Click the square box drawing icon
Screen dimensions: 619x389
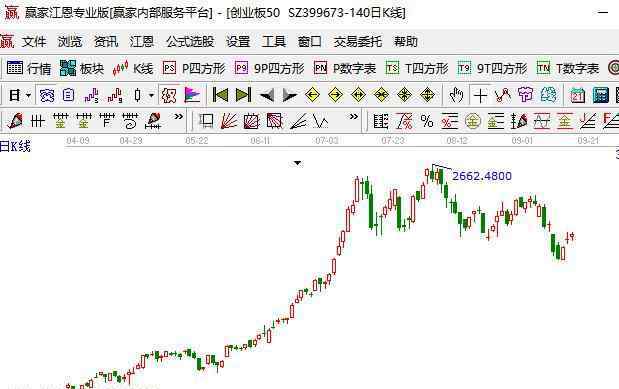206,121
